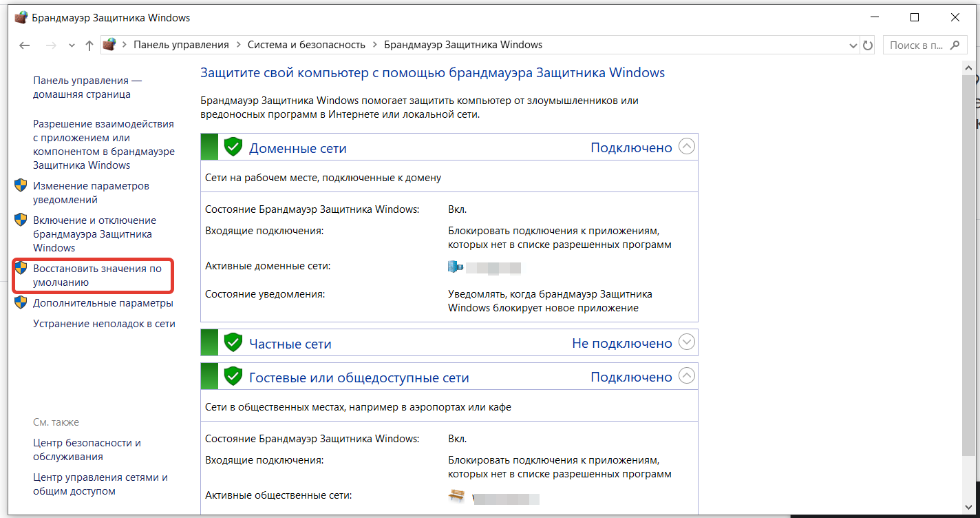Expand chevron after 'Панель управления' breadcrumb
Viewport: 980px width, 518px height.
238,45
